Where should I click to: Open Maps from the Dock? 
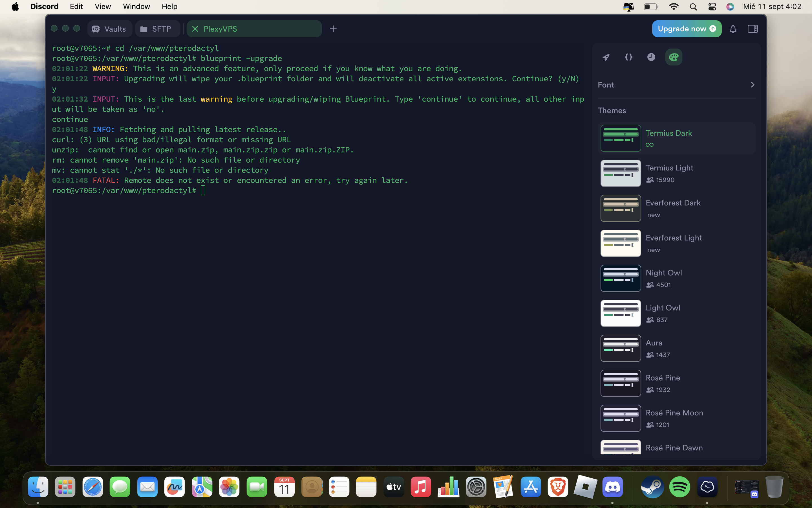202,487
